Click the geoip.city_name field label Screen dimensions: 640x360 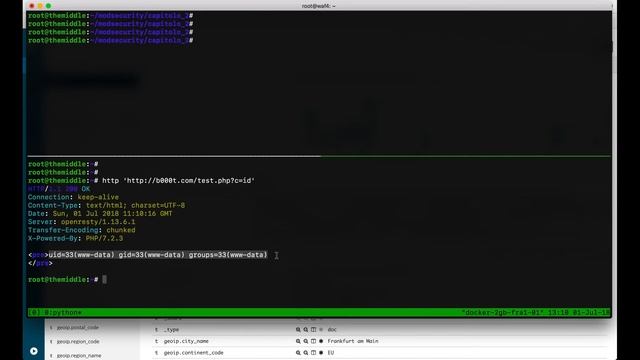point(186,341)
